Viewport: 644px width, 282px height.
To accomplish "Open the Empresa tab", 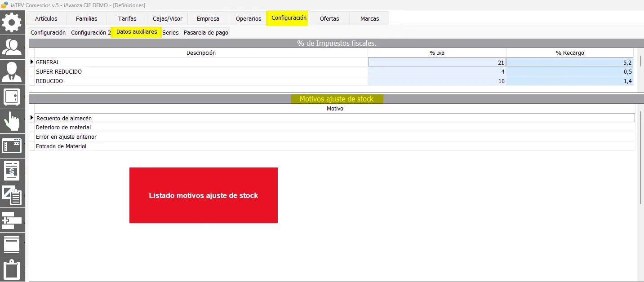I will click(x=208, y=19).
